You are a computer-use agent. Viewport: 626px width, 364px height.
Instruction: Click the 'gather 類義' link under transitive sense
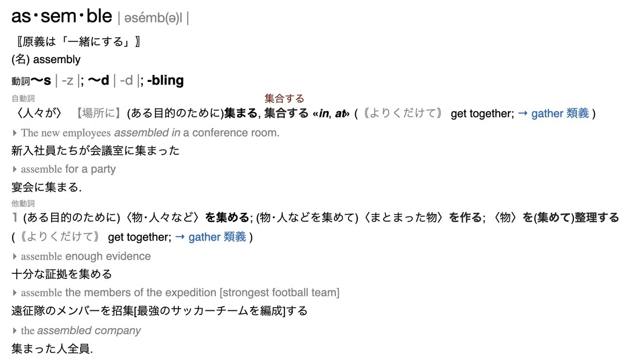click(x=217, y=237)
